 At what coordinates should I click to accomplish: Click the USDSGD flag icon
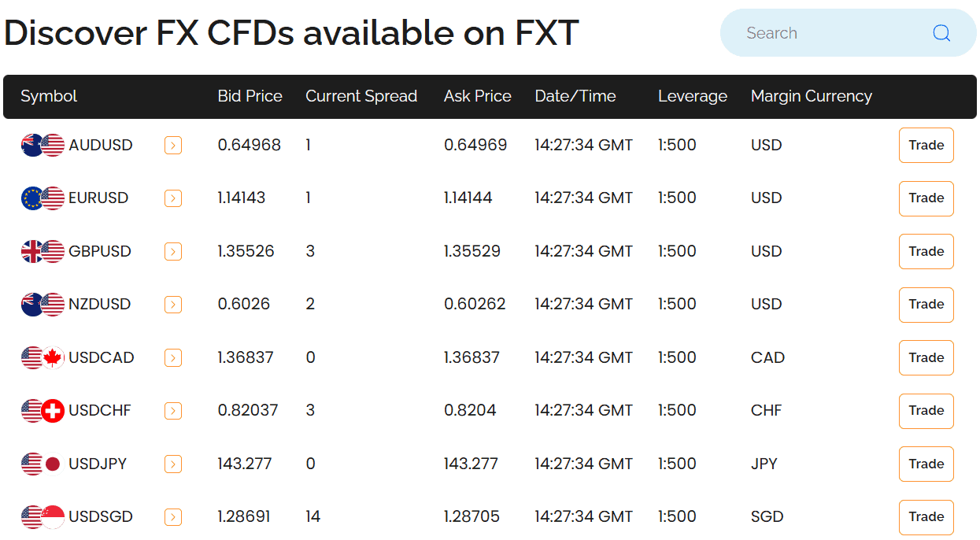(42, 517)
